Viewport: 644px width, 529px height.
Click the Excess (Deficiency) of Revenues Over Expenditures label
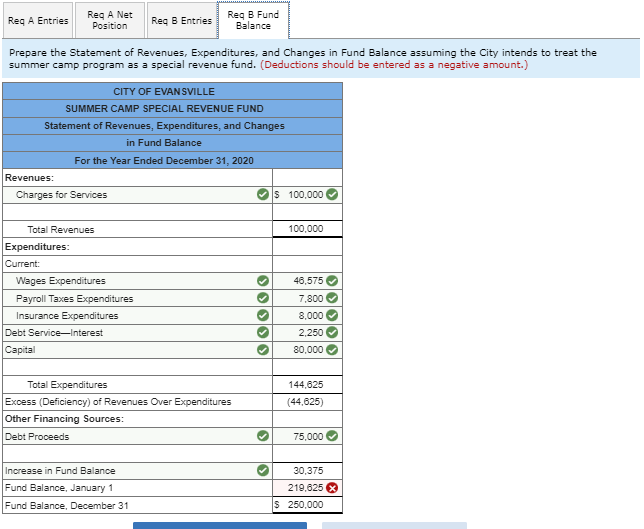[x=118, y=402]
